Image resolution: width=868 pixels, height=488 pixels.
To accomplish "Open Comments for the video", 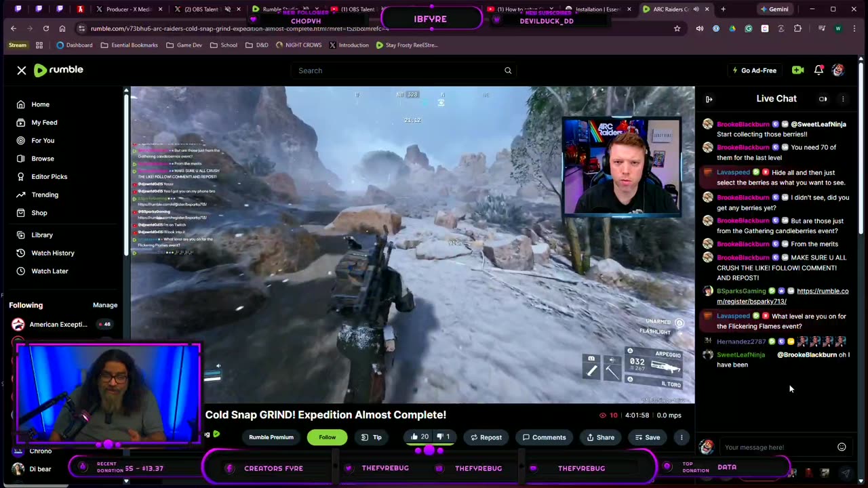I will point(544,437).
